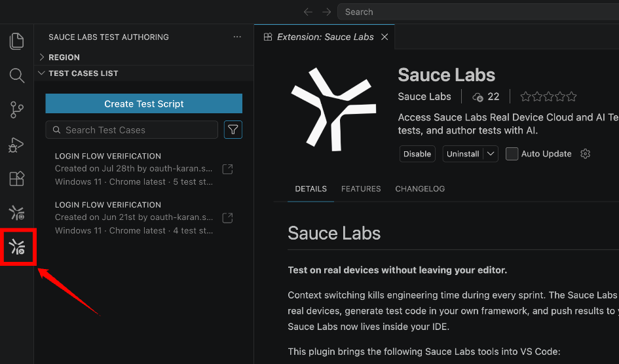Open the Uninstall dropdown arrow
Image resolution: width=619 pixels, height=364 pixels.
pyautogui.click(x=491, y=154)
